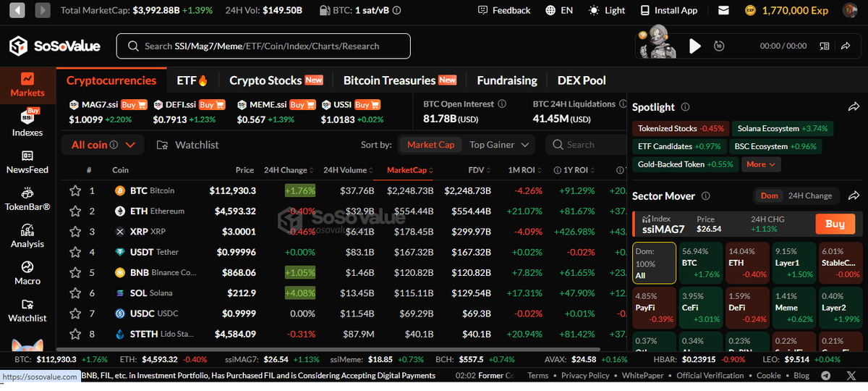Go back with the left arrow button
The width and height of the screenshot is (868, 391).
17,10
